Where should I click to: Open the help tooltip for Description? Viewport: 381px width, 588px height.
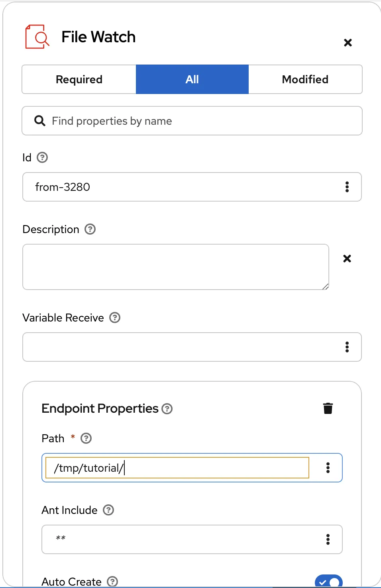[x=90, y=229]
